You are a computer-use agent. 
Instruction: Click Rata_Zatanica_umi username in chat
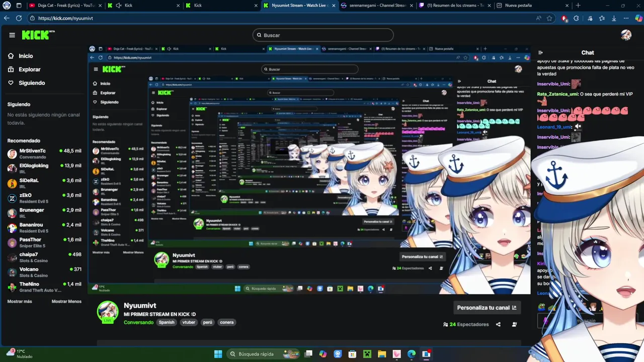coord(558,94)
